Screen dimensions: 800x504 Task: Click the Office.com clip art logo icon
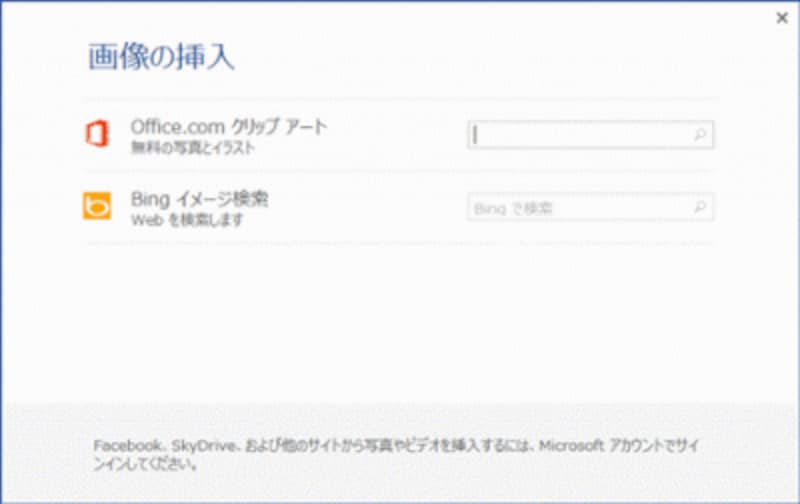(97, 134)
